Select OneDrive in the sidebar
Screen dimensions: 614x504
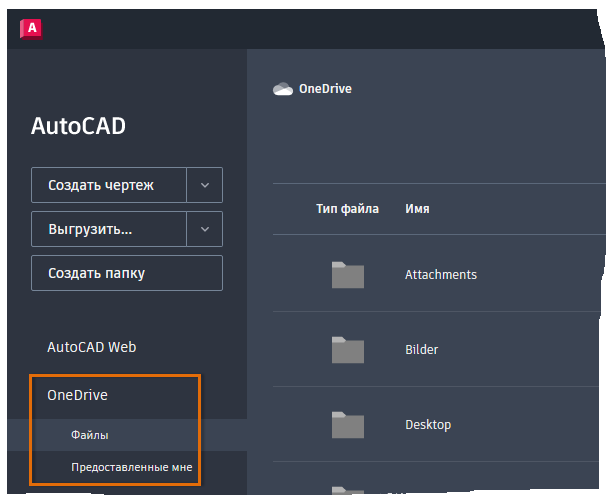click(x=77, y=395)
